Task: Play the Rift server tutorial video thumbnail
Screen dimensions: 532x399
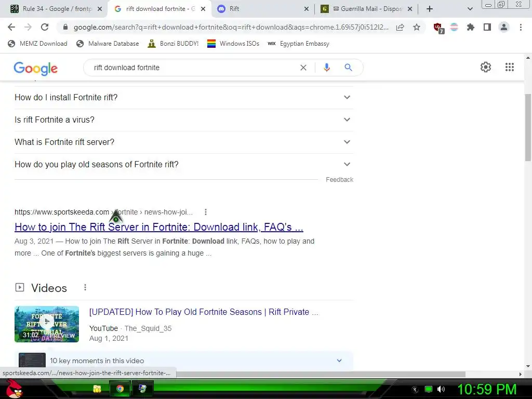Action: point(47,324)
